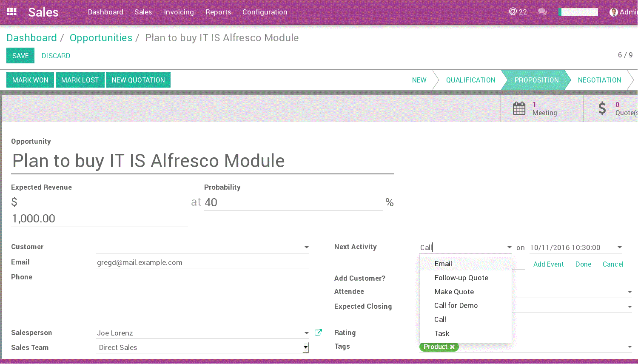The image size is (638, 364).
Task: Cancel the next activity
Action: [x=613, y=264]
